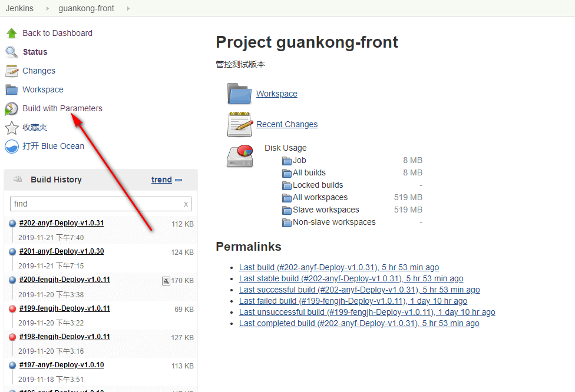
Task: Click the folder icon beside Job
Action: click(x=287, y=161)
